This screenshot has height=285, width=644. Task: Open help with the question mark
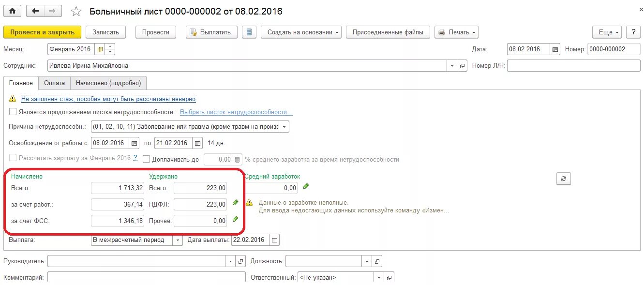633,32
